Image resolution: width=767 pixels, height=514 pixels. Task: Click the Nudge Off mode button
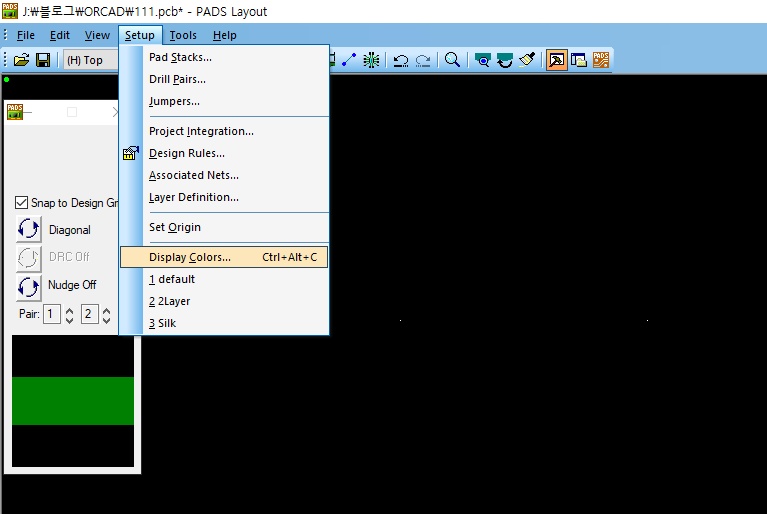pos(28,287)
